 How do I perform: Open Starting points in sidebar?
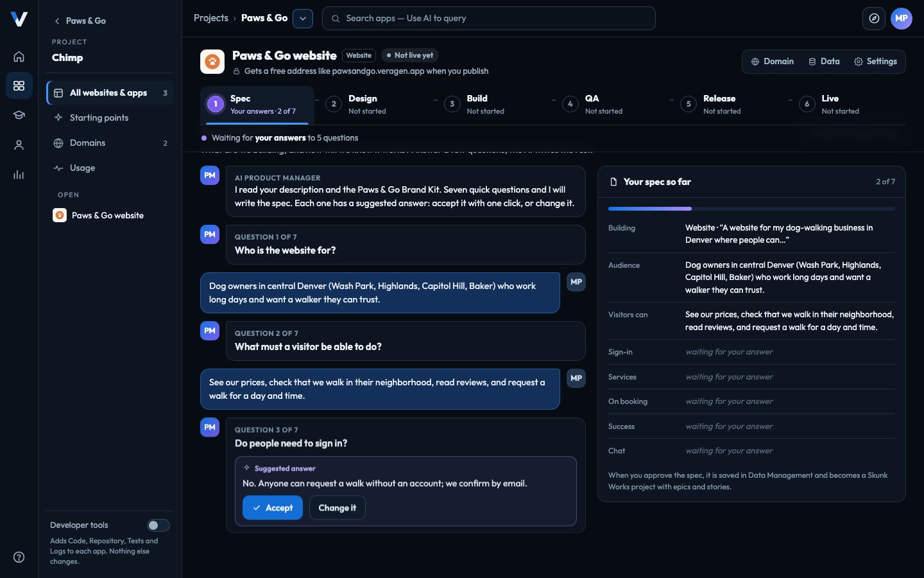[110, 118]
